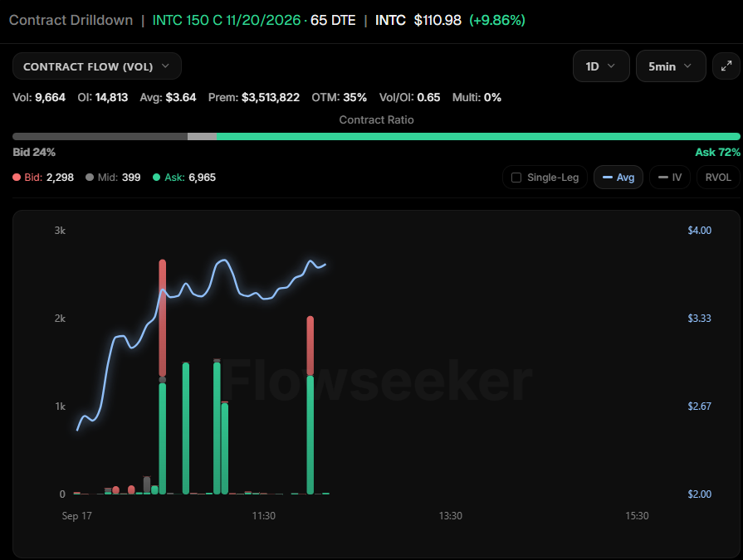Click the $2.67 price axis label

[x=699, y=407]
